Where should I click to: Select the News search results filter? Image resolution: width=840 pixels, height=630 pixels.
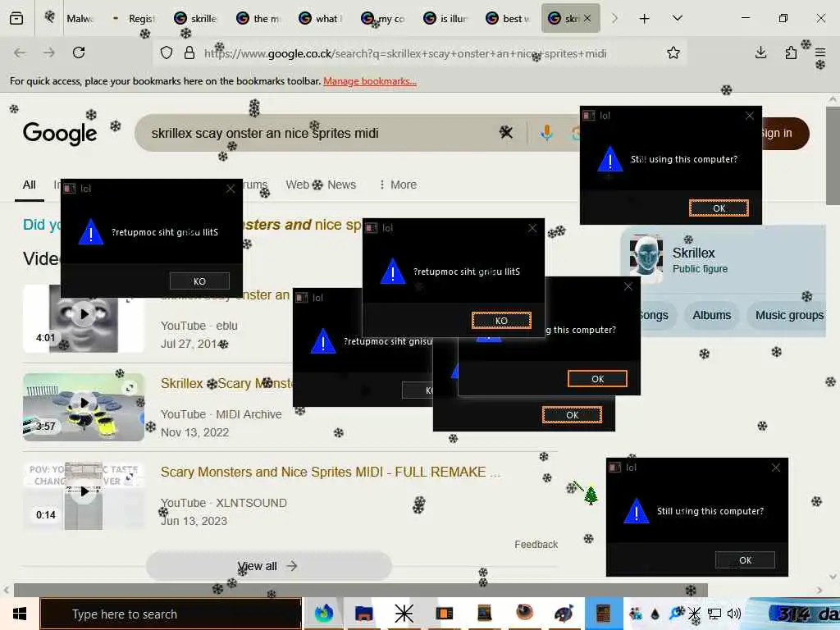[x=342, y=185]
